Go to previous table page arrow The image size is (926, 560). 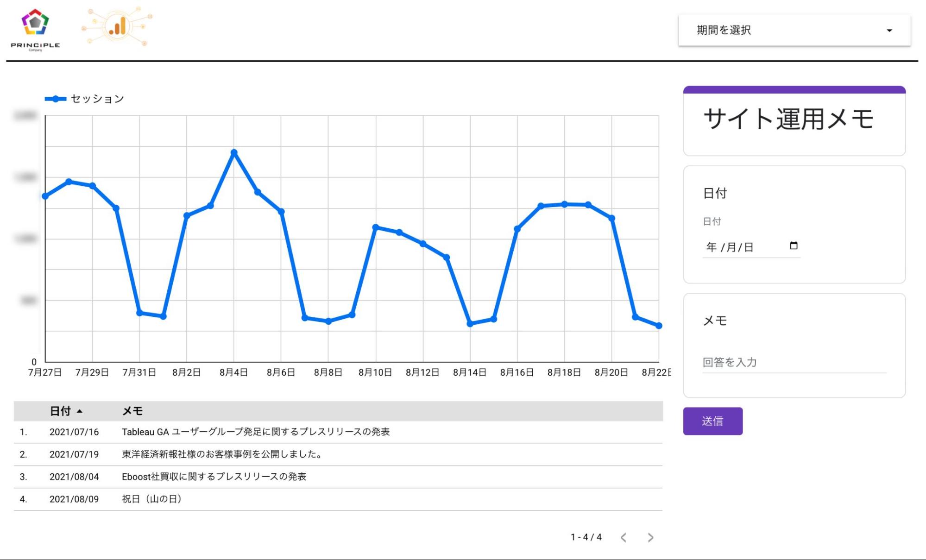pos(624,537)
